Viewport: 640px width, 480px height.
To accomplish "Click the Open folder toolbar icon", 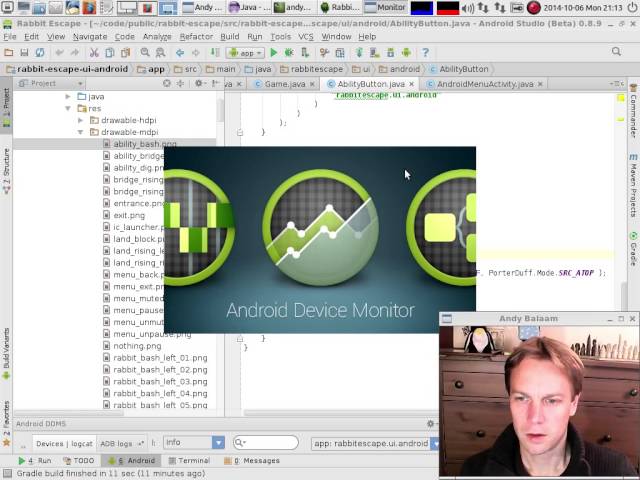I will [x=9, y=53].
